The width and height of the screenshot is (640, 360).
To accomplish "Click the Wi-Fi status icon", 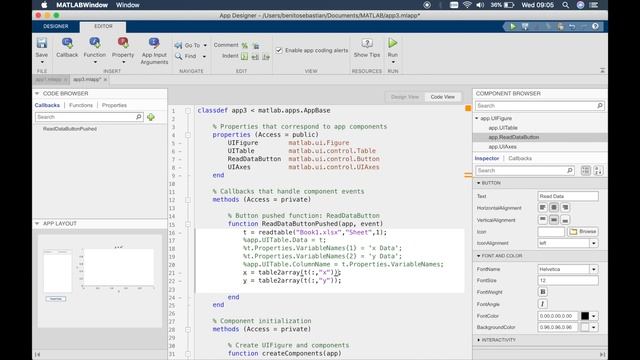I will [467, 5].
